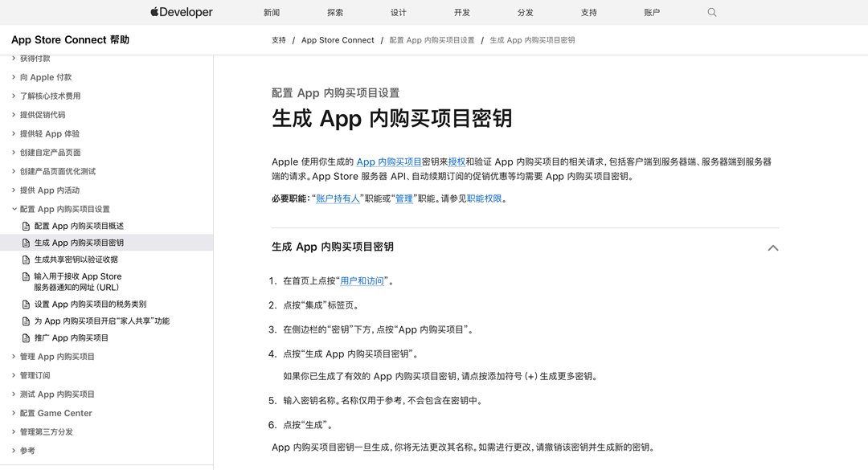Image resolution: width=868 pixels, height=470 pixels.
Task: Expand the 测试 App 内购买项目 sidebar chevron
Action: coord(14,394)
